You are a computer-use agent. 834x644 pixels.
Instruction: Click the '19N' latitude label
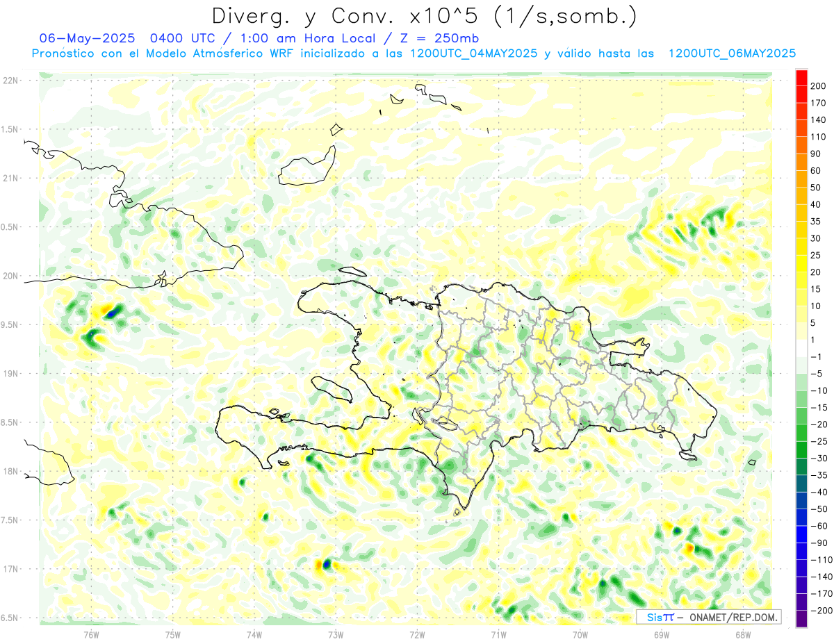point(10,374)
